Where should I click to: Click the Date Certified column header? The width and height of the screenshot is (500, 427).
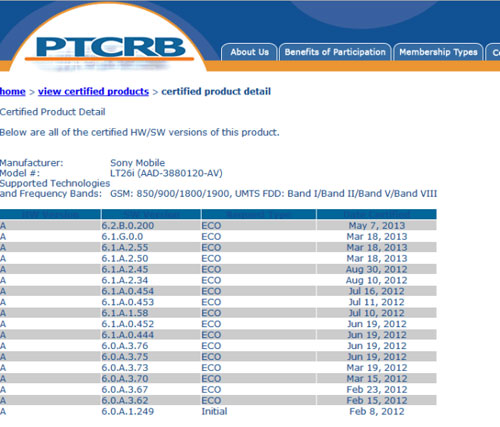(x=377, y=214)
